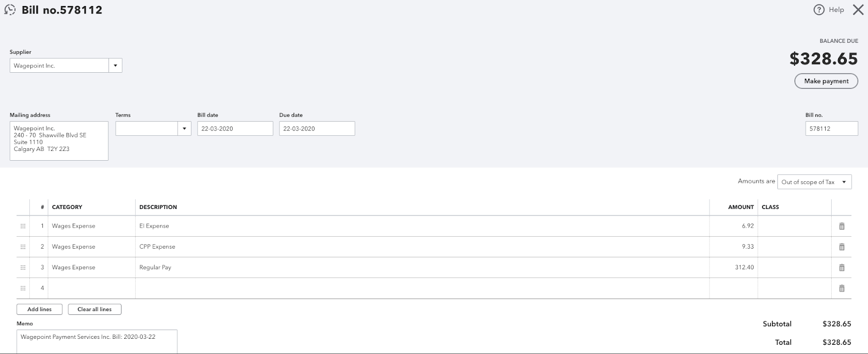This screenshot has height=354, width=868.
Task: Delete empty line 4 via trash icon
Action: [841, 288]
